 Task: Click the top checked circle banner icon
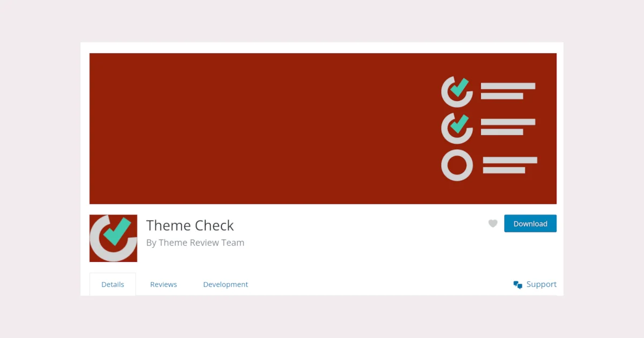(x=457, y=91)
